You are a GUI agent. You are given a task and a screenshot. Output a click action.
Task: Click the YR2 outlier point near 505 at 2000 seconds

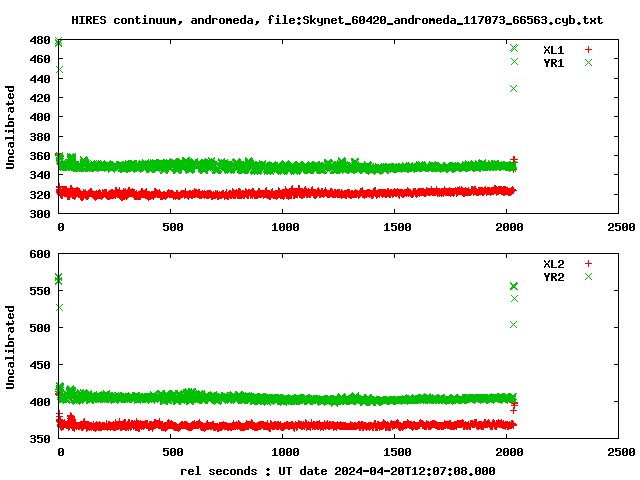[x=513, y=324]
